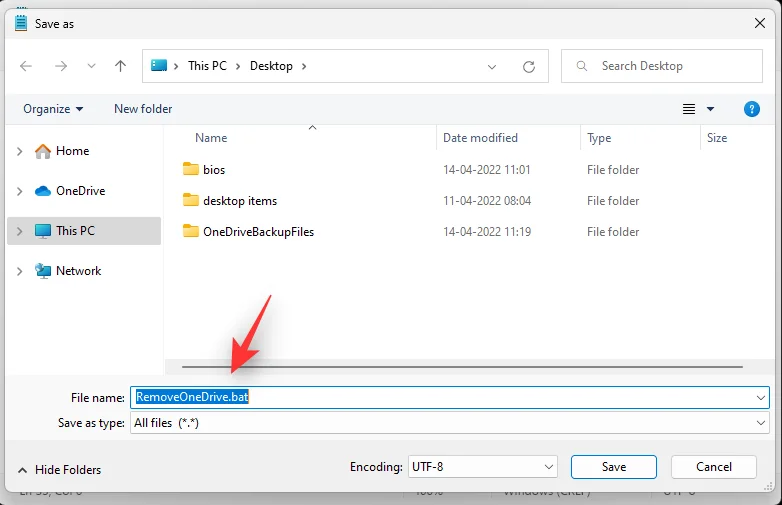
Task: Expand the Home tree node
Action: 19,151
